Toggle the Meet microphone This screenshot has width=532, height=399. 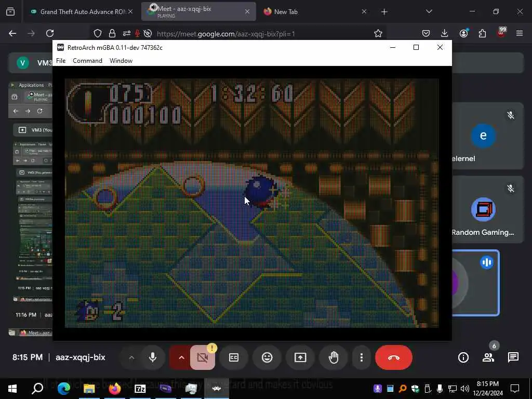coord(153,357)
